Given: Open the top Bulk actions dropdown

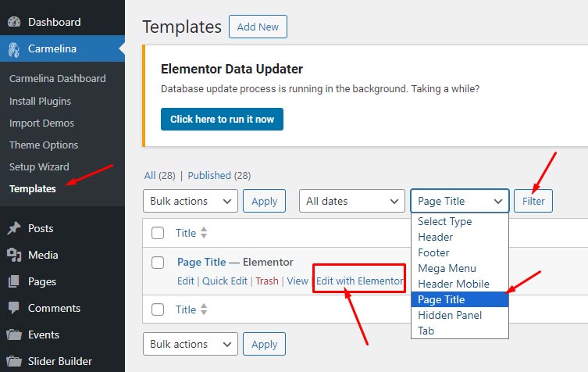Looking at the screenshot, I should tap(191, 201).
